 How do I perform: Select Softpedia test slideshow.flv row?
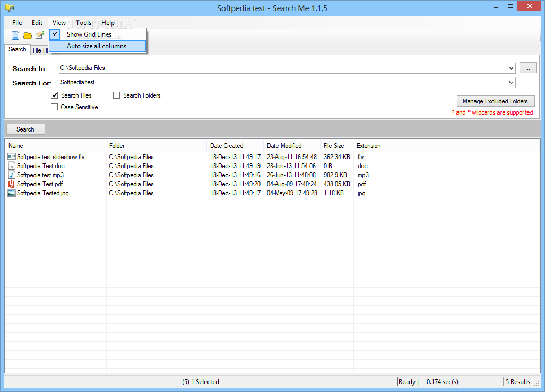point(273,156)
